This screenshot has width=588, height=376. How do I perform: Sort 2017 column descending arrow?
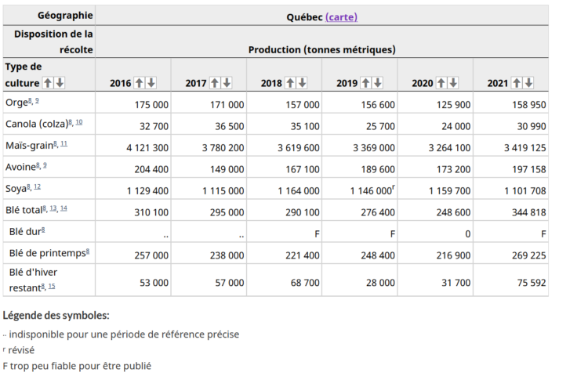(x=227, y=83)
